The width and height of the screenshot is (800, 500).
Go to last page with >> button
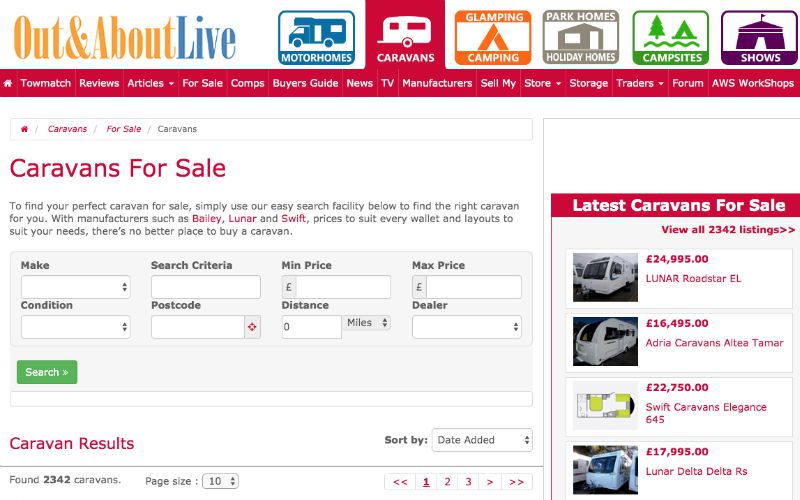pos(516,482)
